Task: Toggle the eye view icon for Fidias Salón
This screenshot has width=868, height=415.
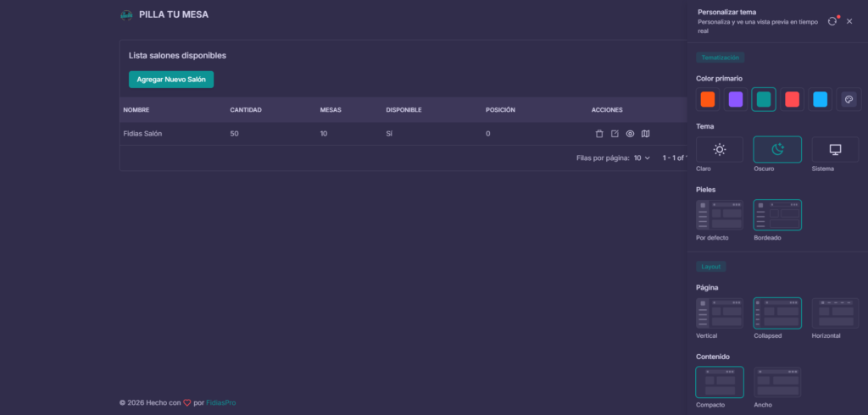Action: click(x=630, y=134)
